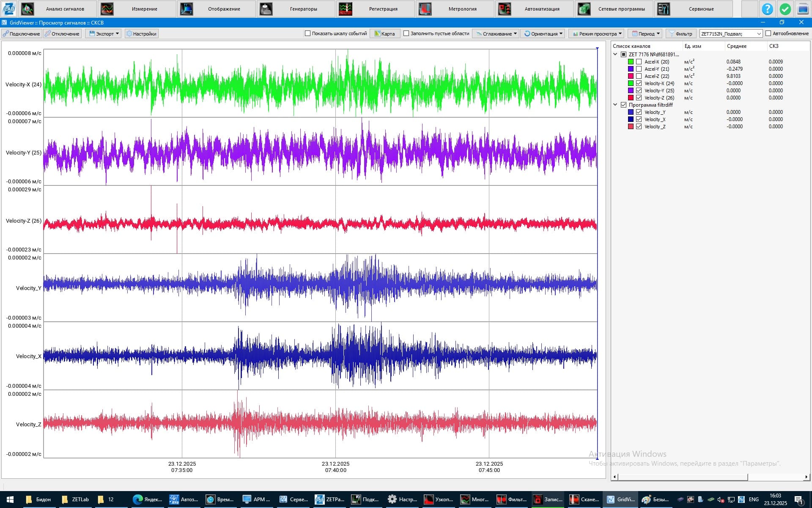Click the channel list horizontal scrollbar
Screen dimensions: 812x508
[683, 477]
